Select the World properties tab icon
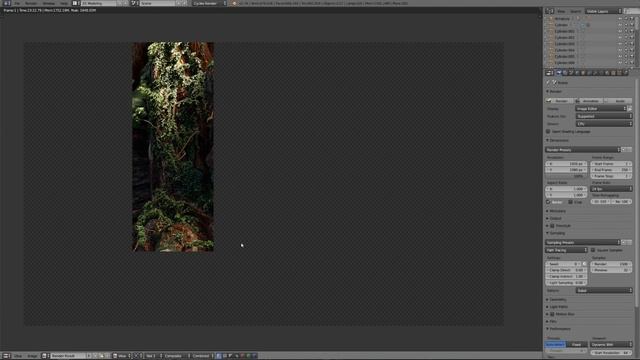This screenshot has width=640, height=360. [577, 73]
